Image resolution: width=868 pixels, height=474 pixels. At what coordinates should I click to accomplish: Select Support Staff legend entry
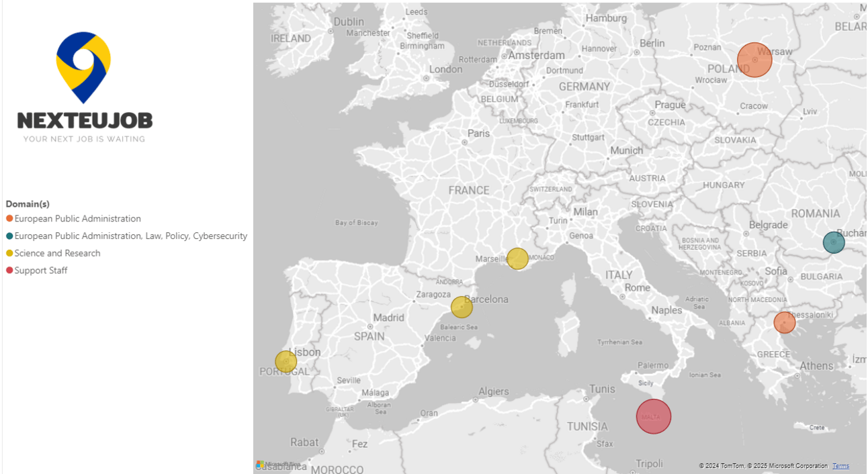41,271
